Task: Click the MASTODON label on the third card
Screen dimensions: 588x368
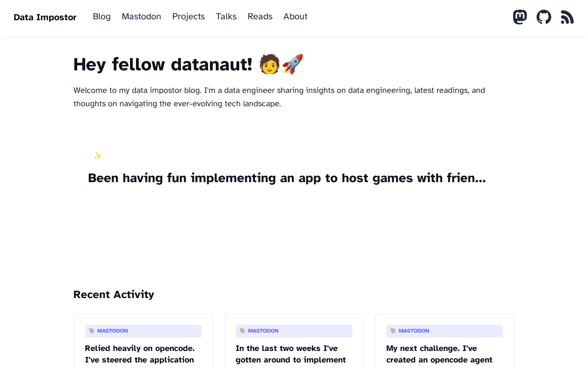Action: pyautogui.click(x=414, y=331)
